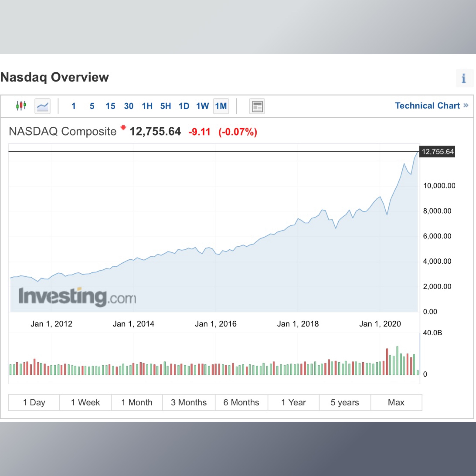
Task: Click the tallest green volume bar in 2020
Action: [x=397, y=361]
